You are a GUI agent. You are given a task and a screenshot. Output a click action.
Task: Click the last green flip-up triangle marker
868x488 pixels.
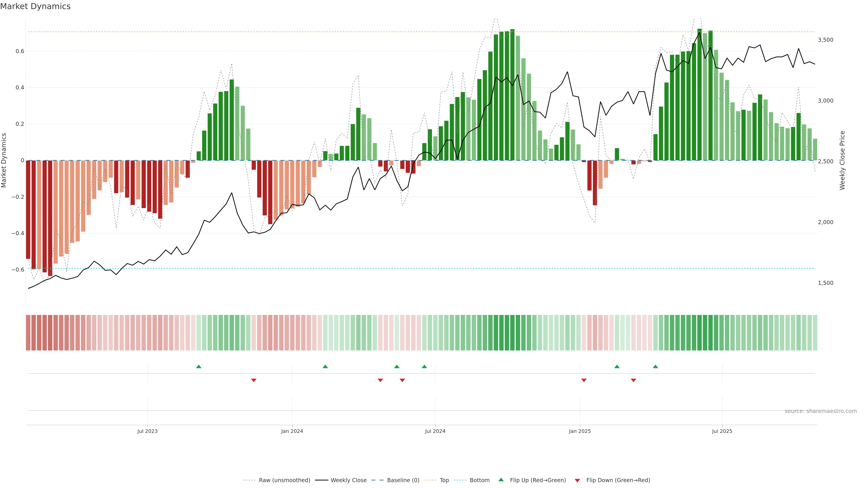655,366
